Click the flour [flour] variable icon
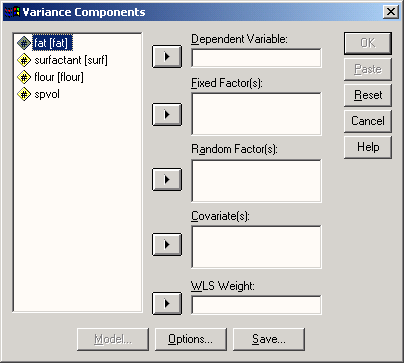 pos(24,77)
